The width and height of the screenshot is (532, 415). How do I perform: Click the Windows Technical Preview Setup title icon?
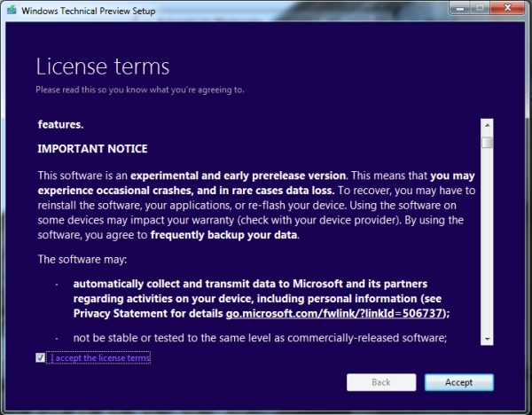coord(12,10)
